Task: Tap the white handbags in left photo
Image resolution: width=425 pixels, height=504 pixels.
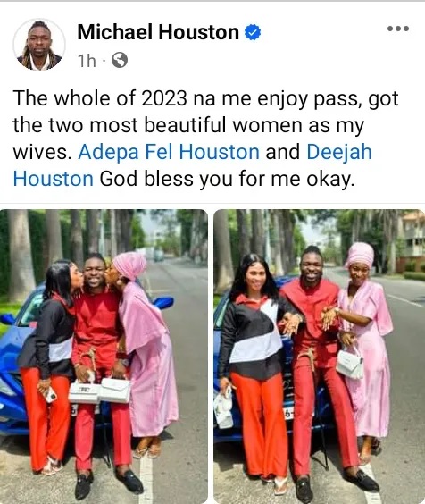Action: pyautogui.click(x=100, y=391)
